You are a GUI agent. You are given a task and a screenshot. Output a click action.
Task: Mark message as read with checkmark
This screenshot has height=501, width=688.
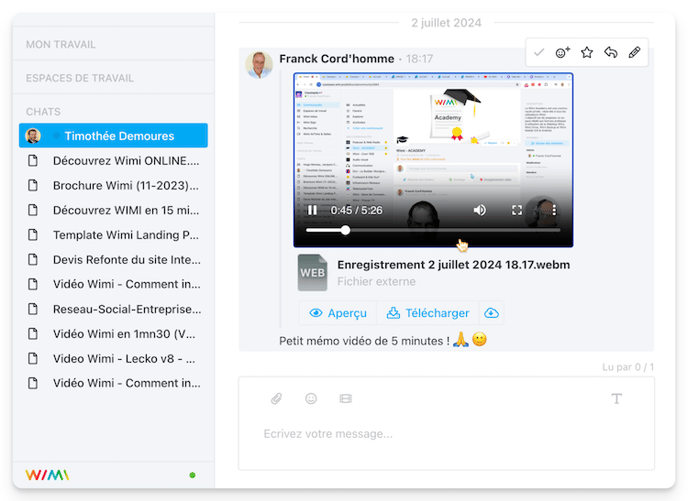coord(539,53)
